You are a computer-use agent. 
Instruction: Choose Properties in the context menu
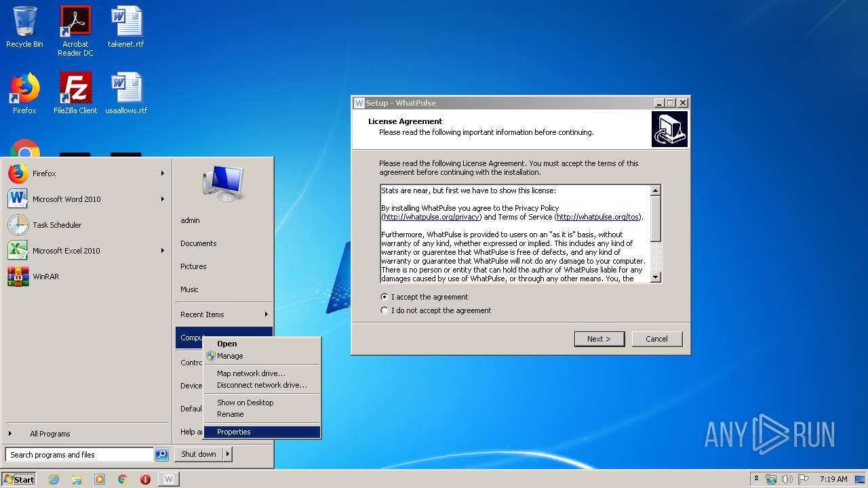click(x=262, y=432)
